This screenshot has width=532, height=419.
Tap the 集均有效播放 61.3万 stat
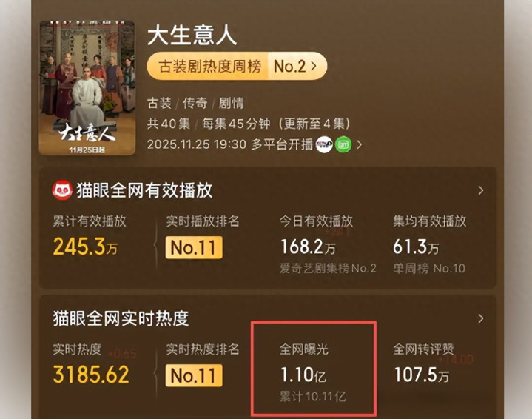(416, 247)
